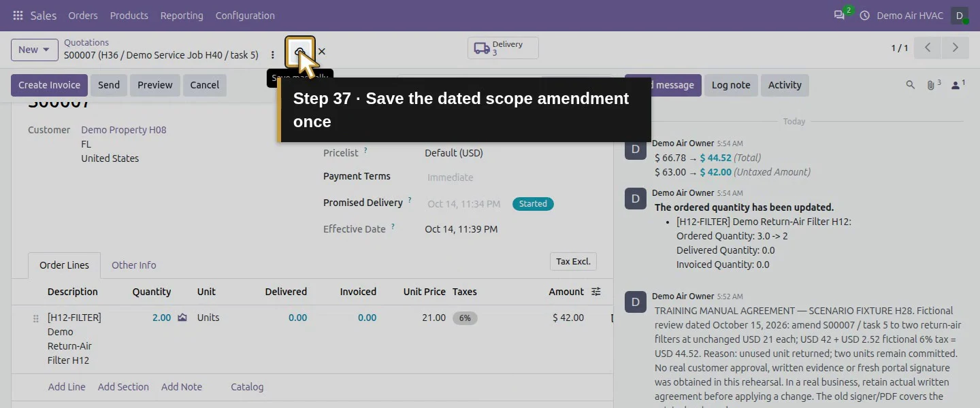Viewport: 980px width, 408px height.
Task: Open Effective Date help question mark
Action: tap(393, 226)
